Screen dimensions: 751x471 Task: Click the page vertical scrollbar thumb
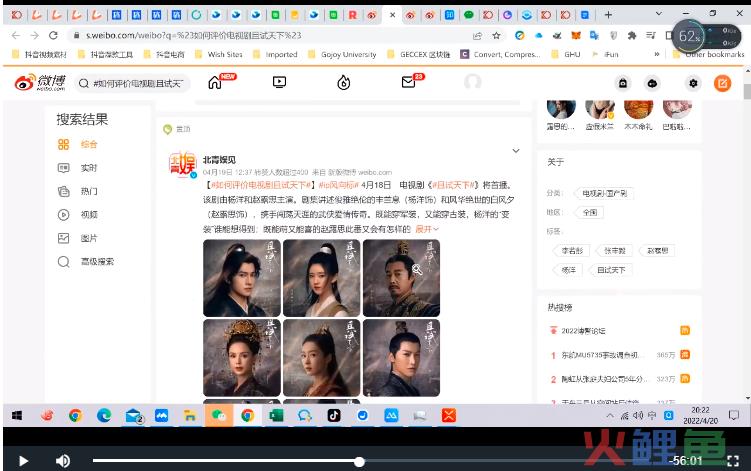tap(747, 91)
